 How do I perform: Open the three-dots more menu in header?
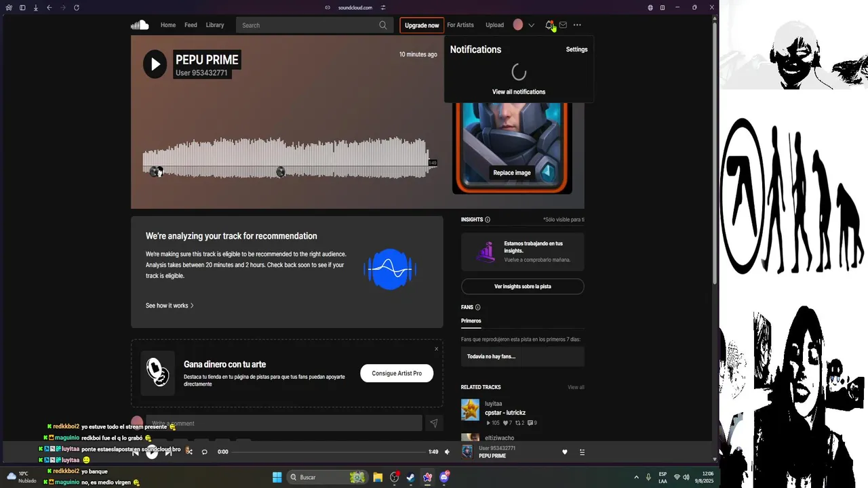tap(577, 25)
